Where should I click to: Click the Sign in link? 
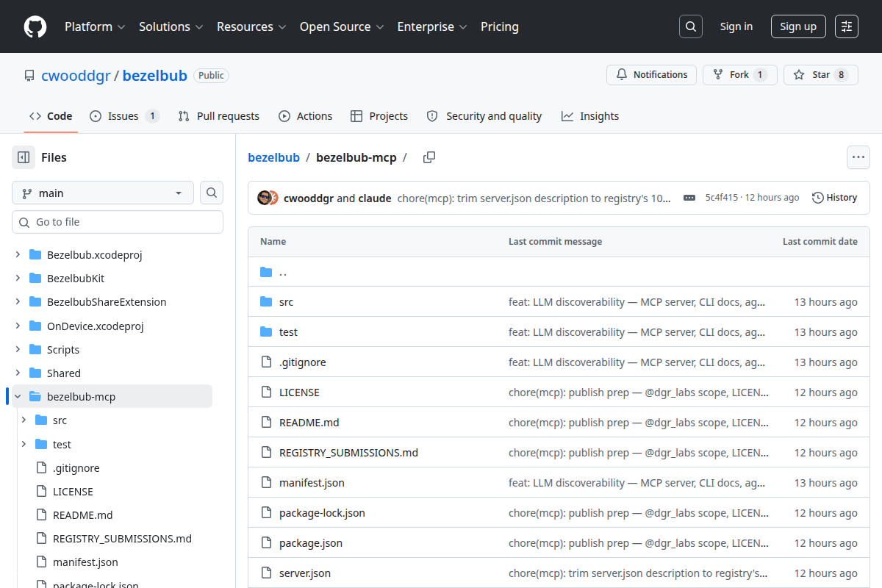736,26
